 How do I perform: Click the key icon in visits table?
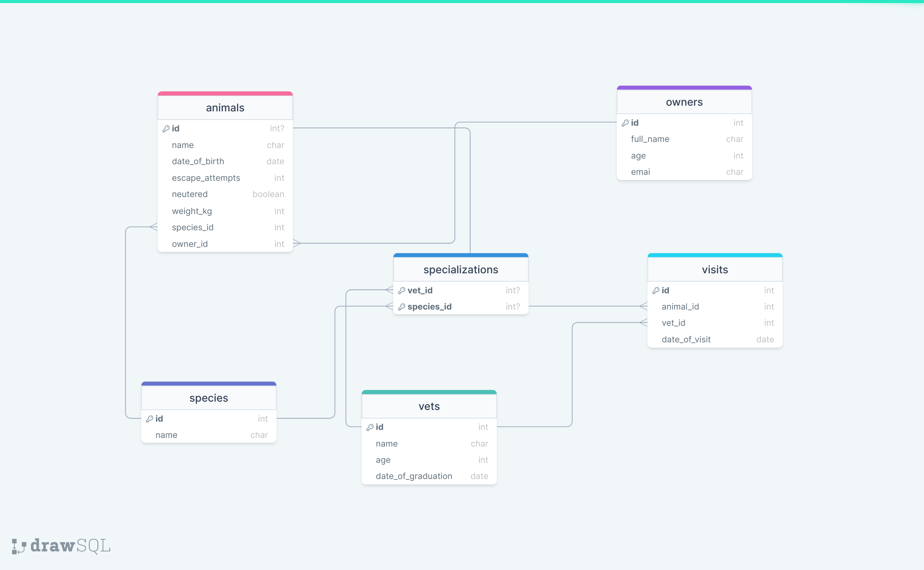(x=656, y=291)
